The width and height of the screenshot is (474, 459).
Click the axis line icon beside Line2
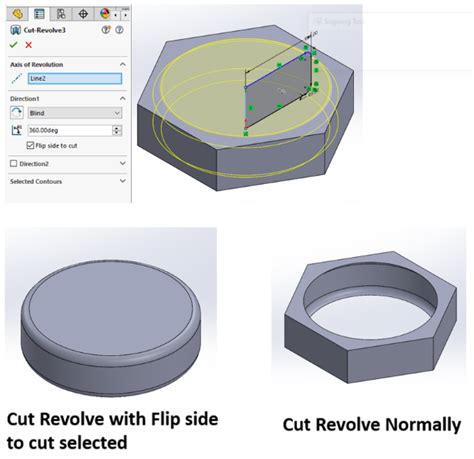coord(17,78)
